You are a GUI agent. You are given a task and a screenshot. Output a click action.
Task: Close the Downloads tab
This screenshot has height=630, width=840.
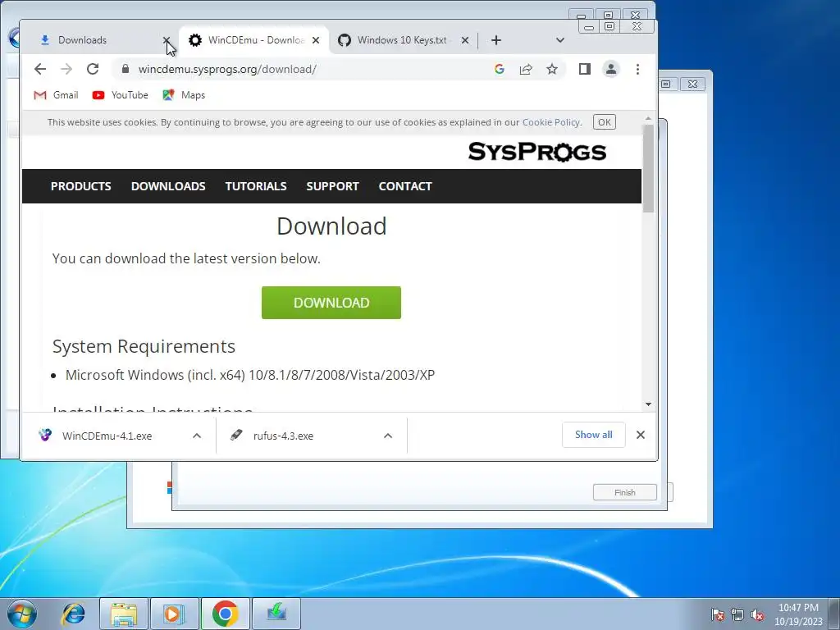pos(167,40)
